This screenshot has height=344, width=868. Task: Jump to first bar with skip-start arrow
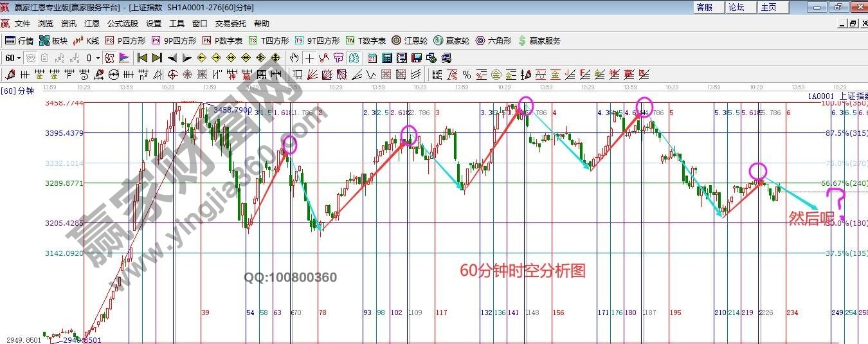(x=143, y=58)
